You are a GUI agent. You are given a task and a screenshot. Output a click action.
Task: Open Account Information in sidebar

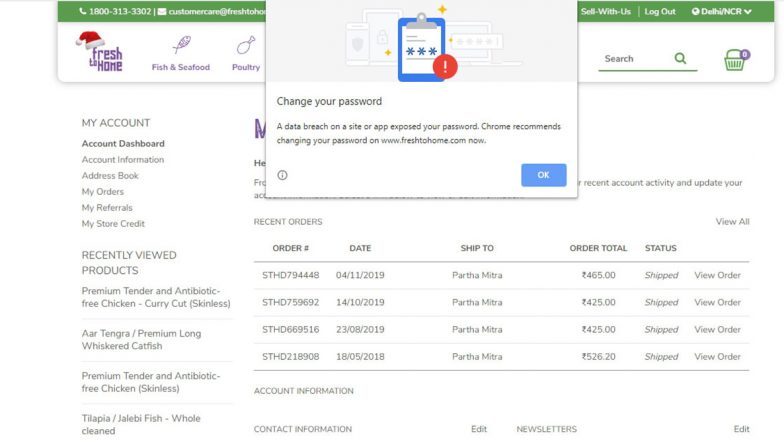pyautogui.click(x=123, y=160)
